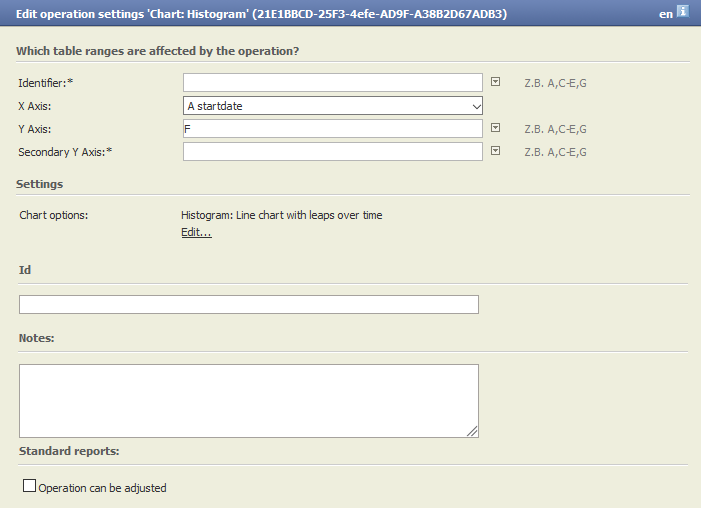Click the X Axis dropdown chevron arrow
The width and height of the screenshot is (701, 508).
tap(477, 106)
